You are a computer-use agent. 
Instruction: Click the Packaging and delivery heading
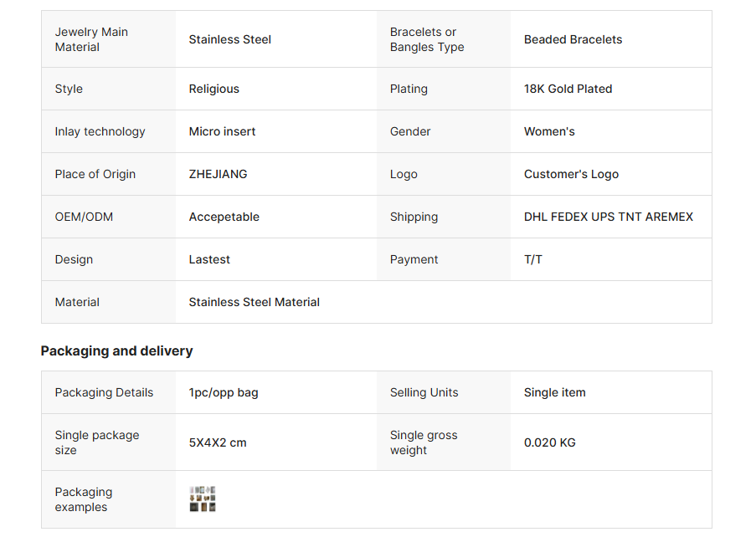[x=116, y=351]
